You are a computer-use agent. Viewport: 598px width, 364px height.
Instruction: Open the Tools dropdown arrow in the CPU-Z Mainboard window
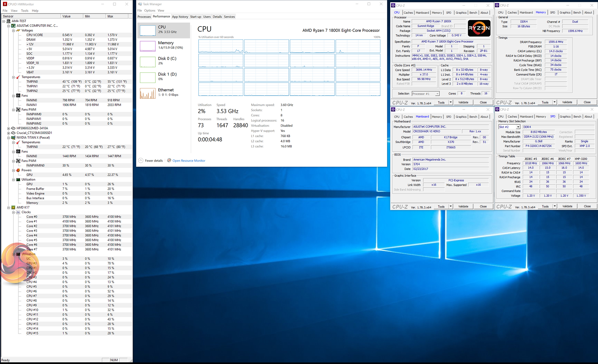pos(451,206)
